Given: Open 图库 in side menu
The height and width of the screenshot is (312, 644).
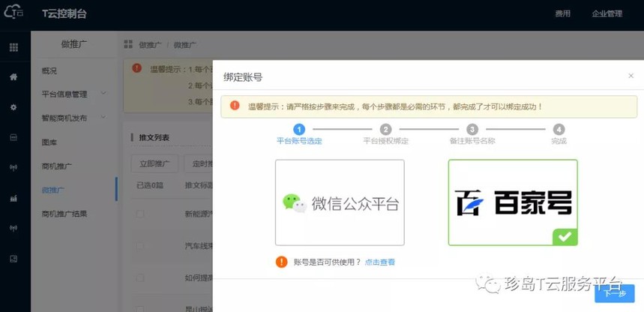Looking at the screenshot, I should (x=49, y=142).
